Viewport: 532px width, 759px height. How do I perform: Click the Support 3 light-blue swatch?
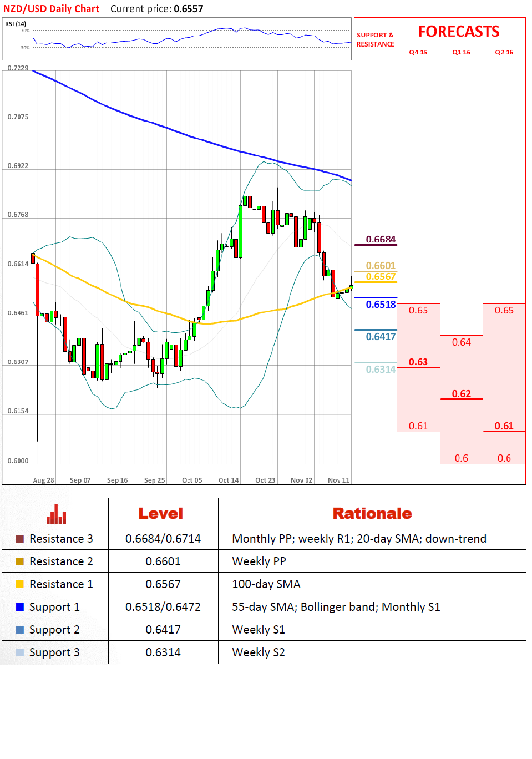coord(20,652)
